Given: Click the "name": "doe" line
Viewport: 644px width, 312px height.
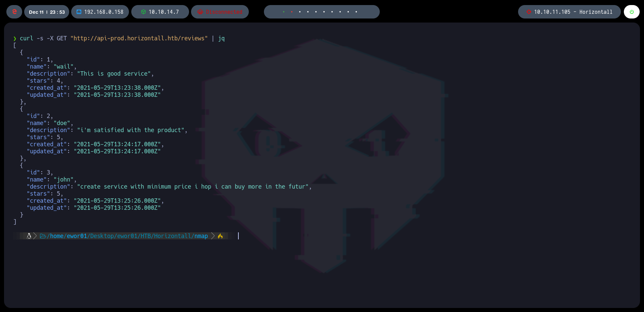Looking at the screenshot, I should point(50,123).
